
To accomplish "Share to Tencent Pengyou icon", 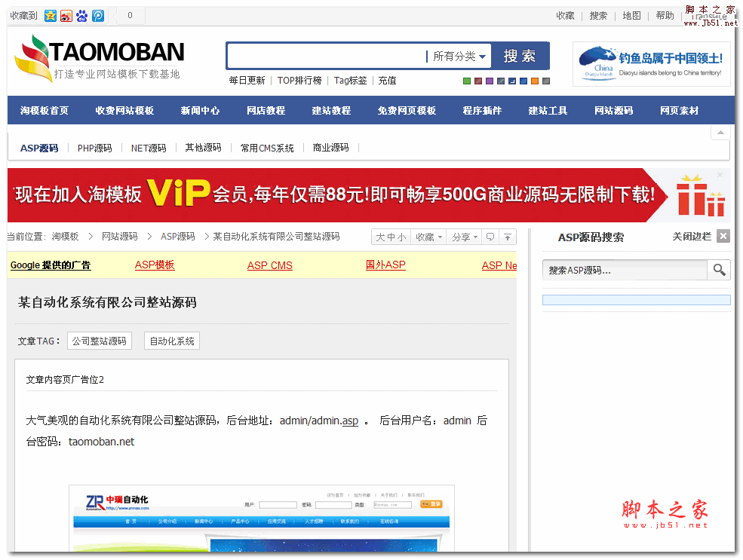I will 98,16.
